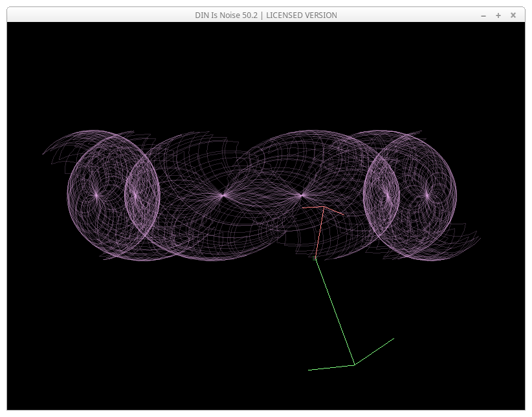
Task: Click the left end of the bottom green line
Action: 309,370
